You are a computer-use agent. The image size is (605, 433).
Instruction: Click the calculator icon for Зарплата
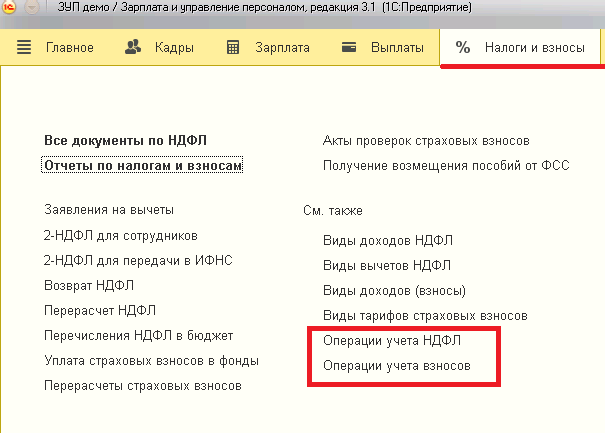tap(233, 47)
